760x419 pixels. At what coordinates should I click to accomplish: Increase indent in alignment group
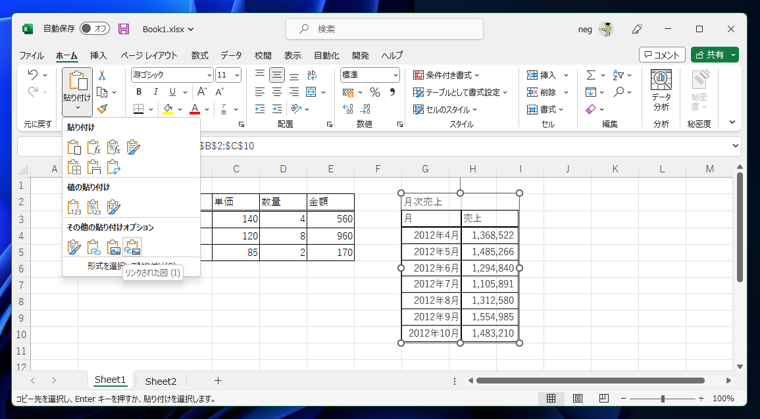pos(277,109)
